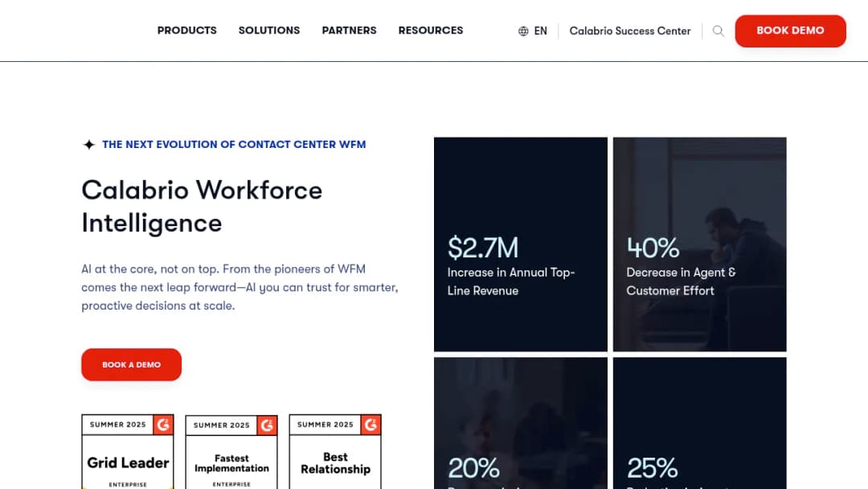
Task: Click G2 logo on Grid Leader badge
Action: coord(162,425)
